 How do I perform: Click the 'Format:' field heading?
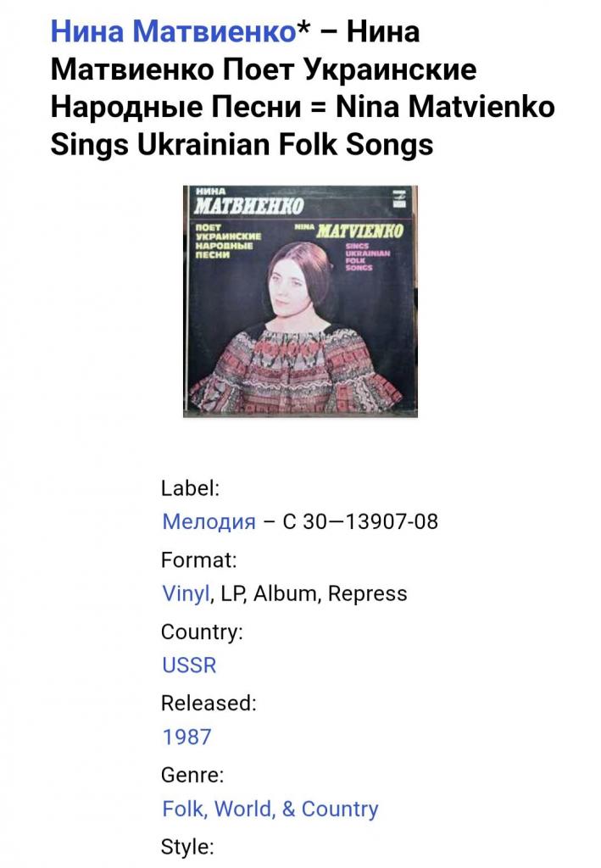click(198, 560)
